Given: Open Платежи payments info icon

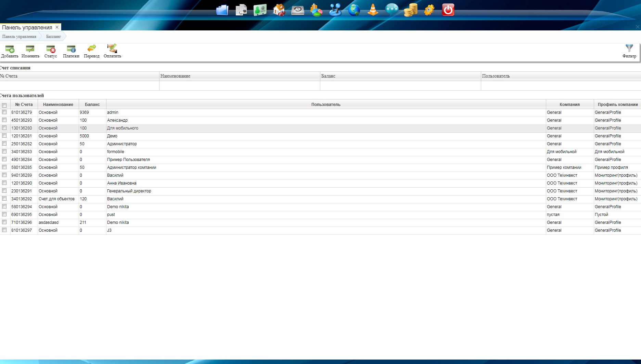Looking at the screenshot, I should click(x=71, y=49).
